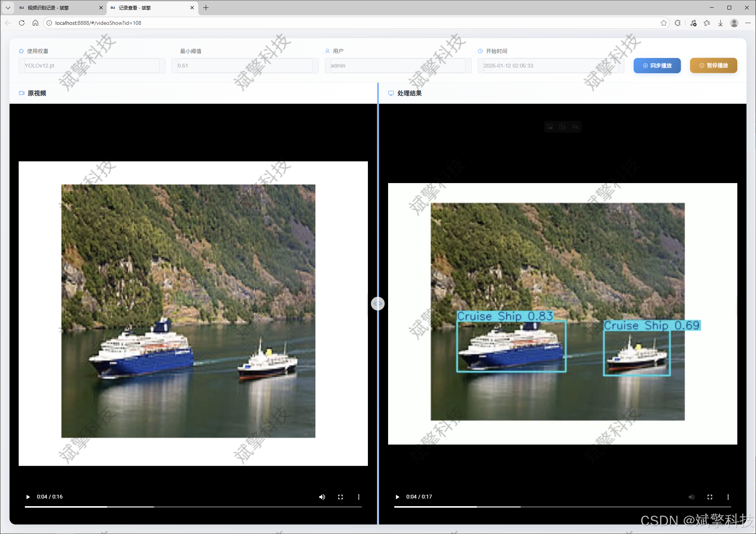Enter fullscreen on the processed result video
Viewport: 756px width, 534px height.
pos(709,497)
